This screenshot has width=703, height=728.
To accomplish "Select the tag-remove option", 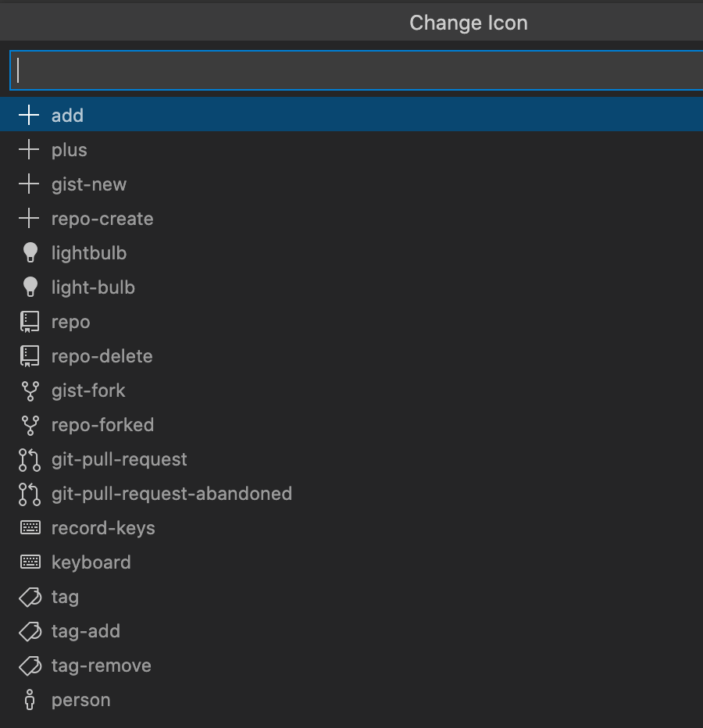I will (101, 666).
